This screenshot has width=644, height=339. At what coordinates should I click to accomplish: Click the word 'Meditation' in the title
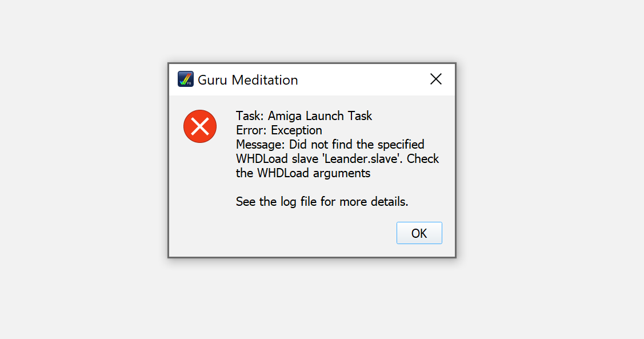point(265,79)
